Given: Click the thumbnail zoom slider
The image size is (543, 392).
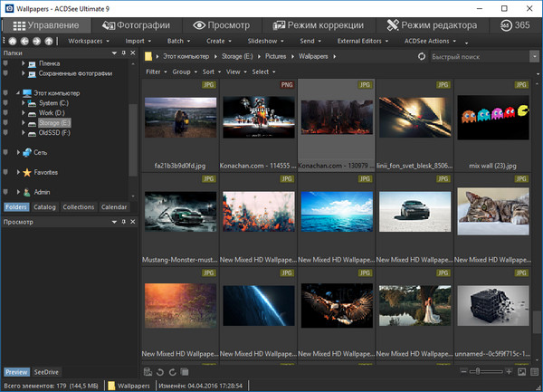Looking at the screenshot, I should (x=487, y=372).
